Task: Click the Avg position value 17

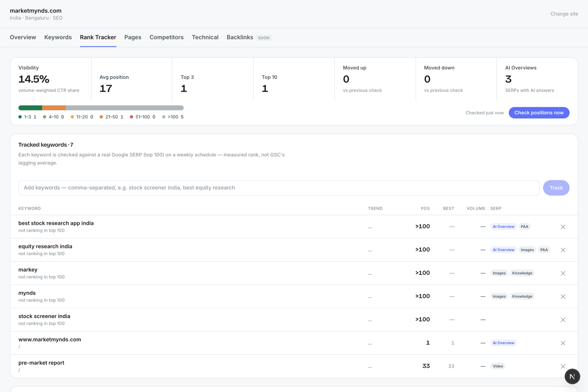Action: 106,88
